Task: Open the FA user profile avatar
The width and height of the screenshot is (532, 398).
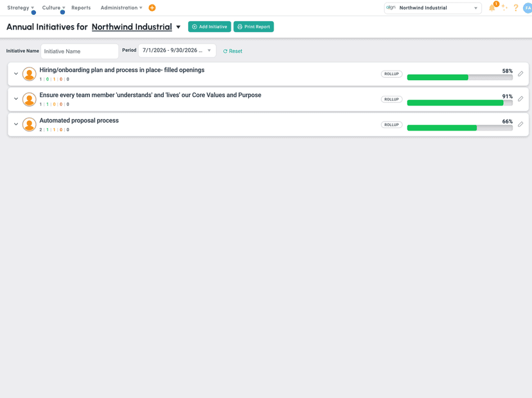Action: pos(528,8)
